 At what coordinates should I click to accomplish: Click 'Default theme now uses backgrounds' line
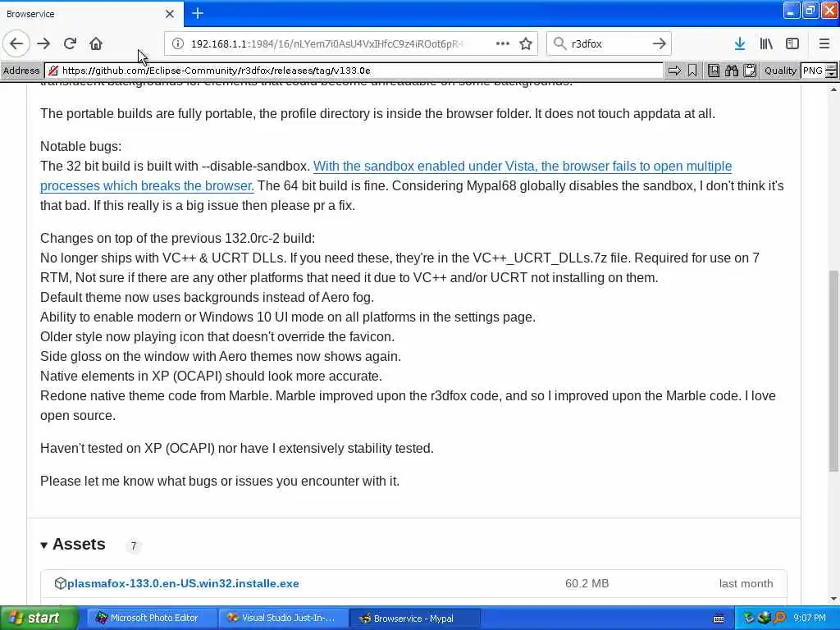(x=207, y=297)
